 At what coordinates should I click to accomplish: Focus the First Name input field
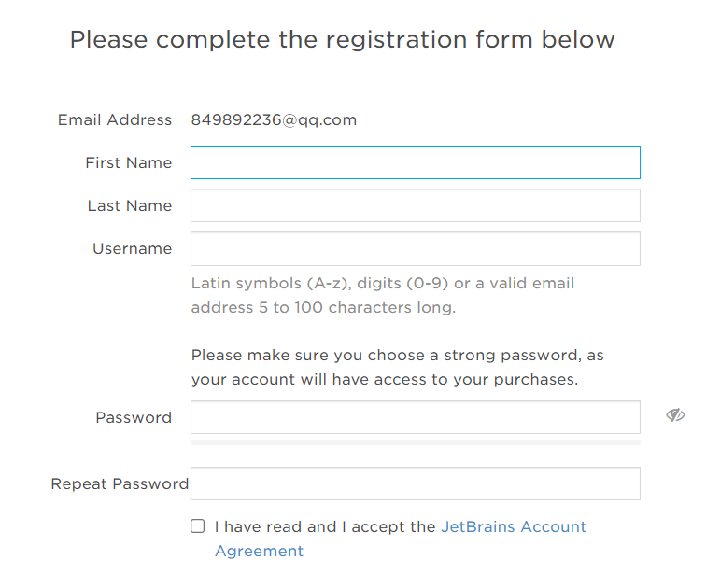point(415,162)
